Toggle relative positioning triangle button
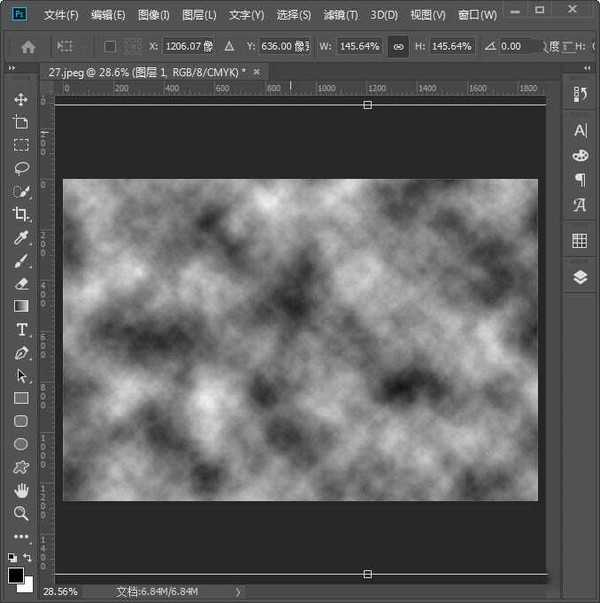 click(229, 47)
